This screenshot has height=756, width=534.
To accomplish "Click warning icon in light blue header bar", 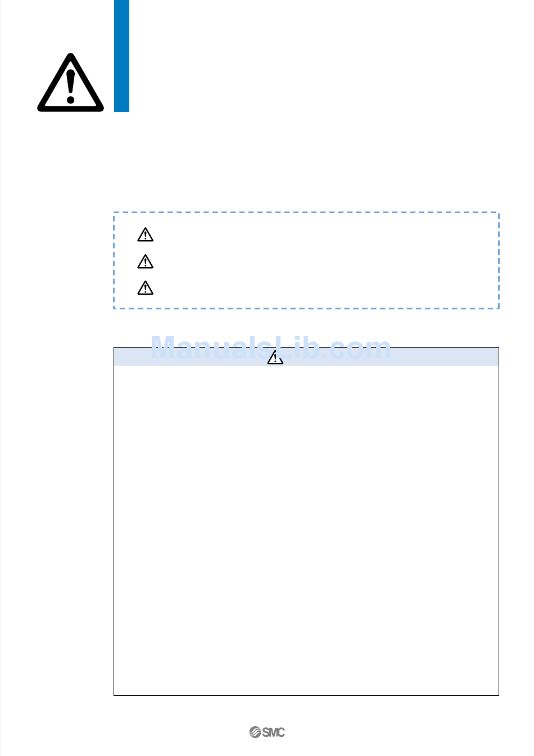I will [x=275, y=357].
